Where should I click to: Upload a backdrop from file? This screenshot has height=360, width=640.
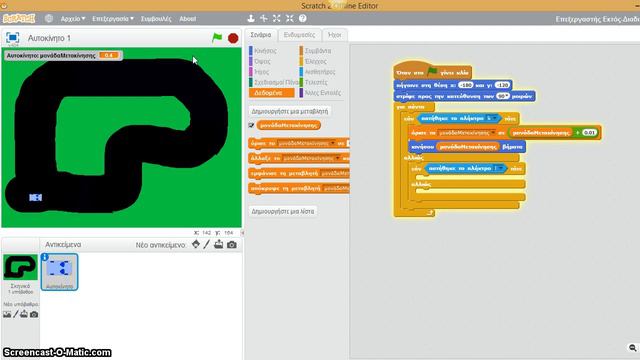(24, 314)
